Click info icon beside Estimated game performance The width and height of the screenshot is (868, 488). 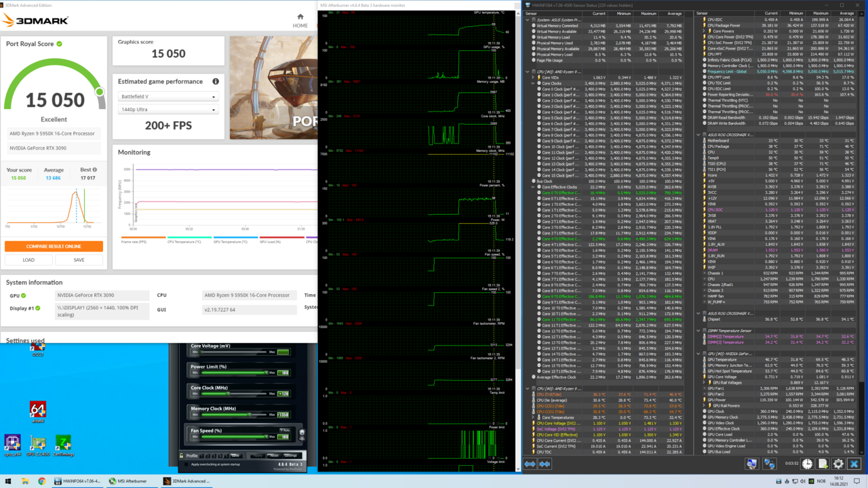216,81
